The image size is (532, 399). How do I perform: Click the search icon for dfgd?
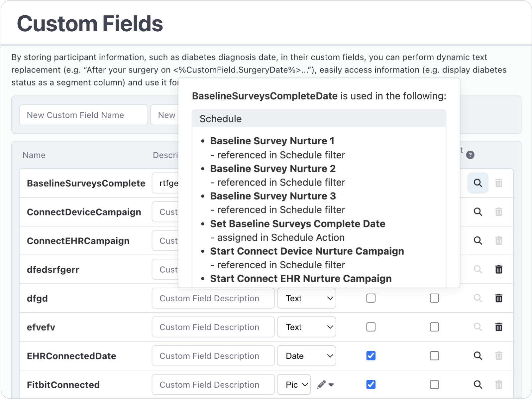point(478,298)
